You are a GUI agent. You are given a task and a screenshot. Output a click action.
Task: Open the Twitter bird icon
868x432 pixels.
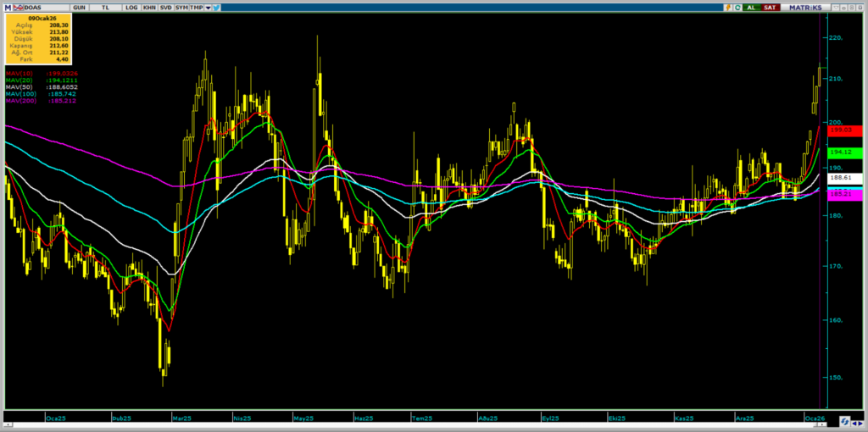pyautogui.click(x=217, y=7)
